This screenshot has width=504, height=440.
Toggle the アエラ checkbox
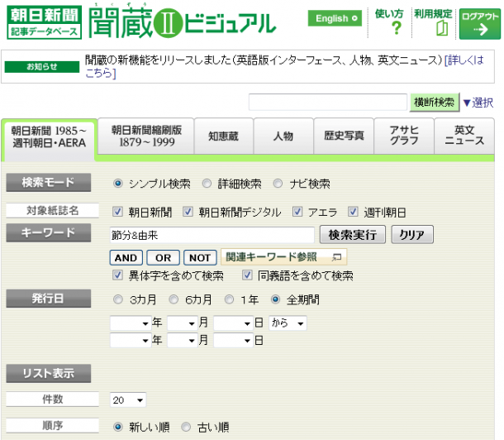point(297,212)
